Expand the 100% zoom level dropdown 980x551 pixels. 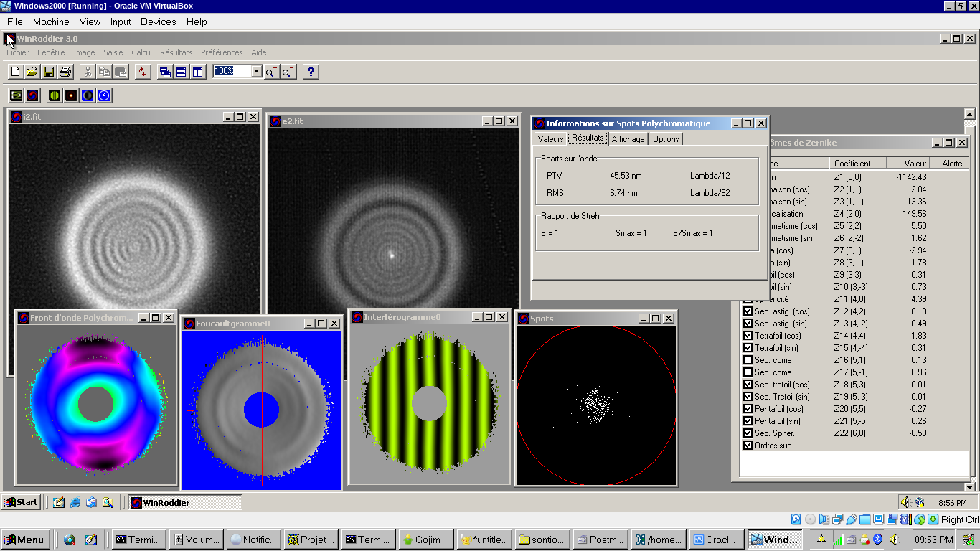(x=256, y=72)
